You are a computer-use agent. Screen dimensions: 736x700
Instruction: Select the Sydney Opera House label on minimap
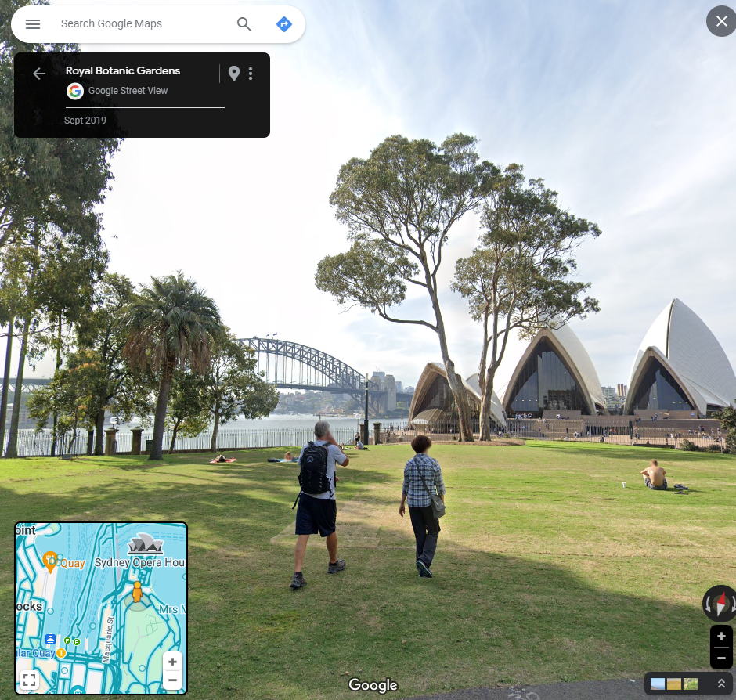[140, 562]
